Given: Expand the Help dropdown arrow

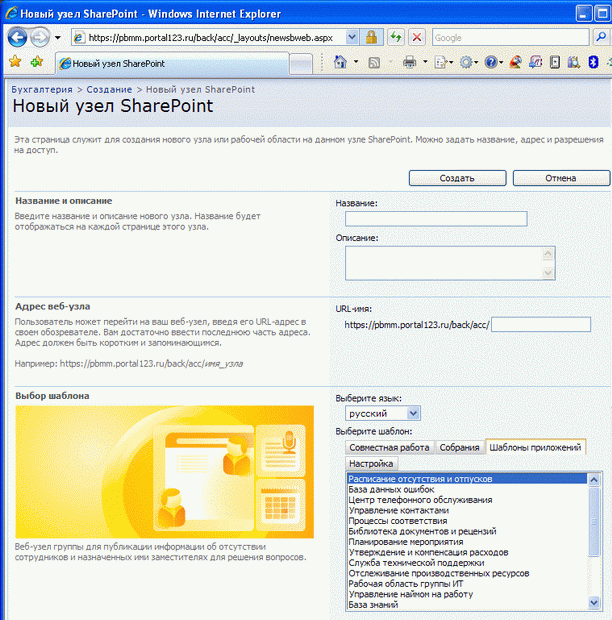Looking at the screenshot, I should [x=501, y=62].
